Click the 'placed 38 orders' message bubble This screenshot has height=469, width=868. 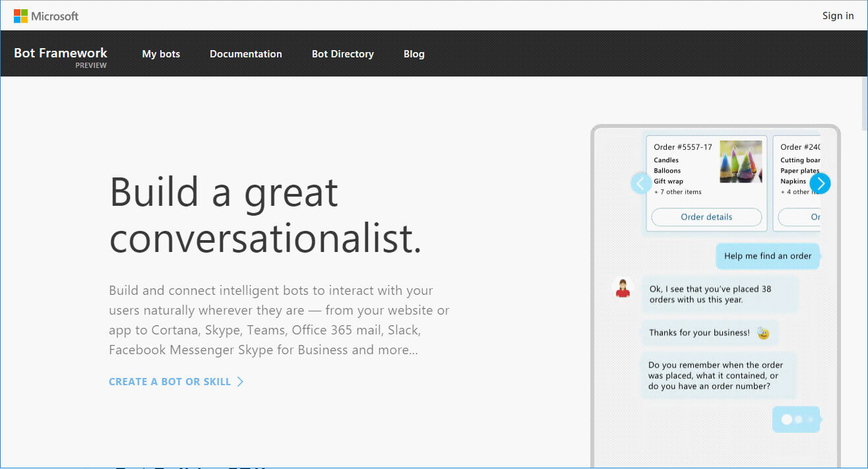[x=720, y=294]
